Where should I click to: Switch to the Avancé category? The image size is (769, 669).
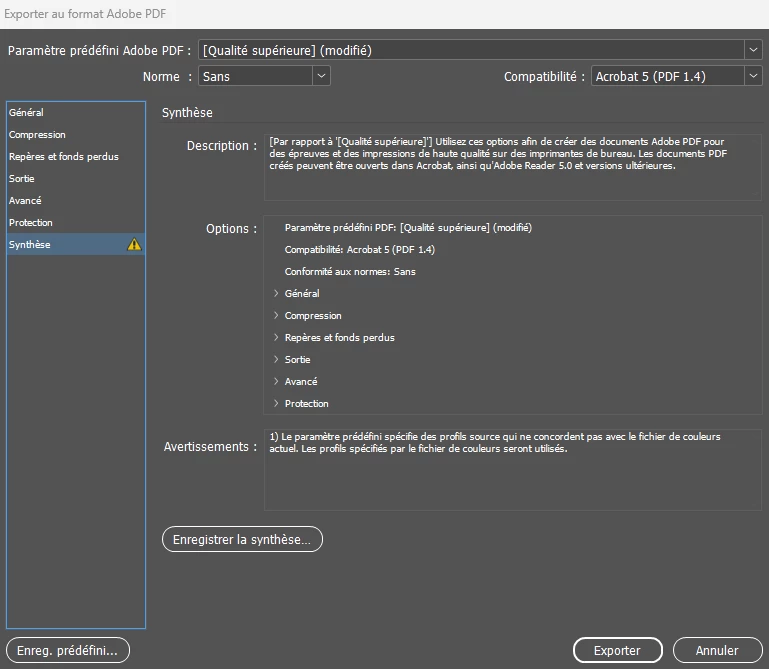[76, 201]
